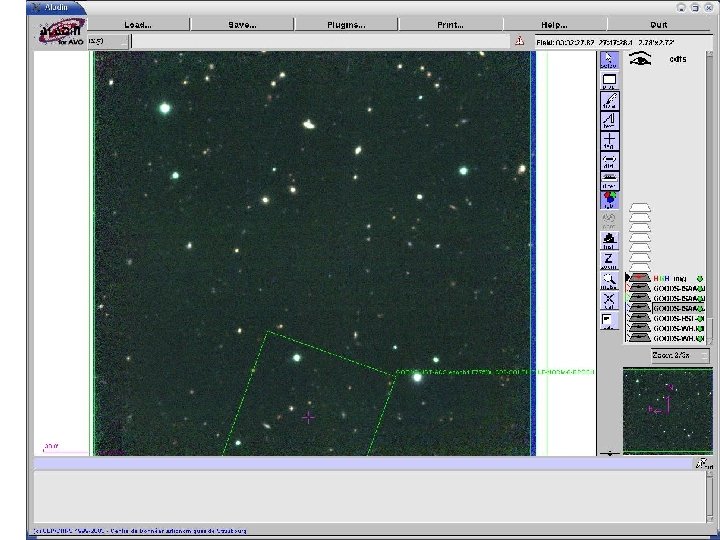Click the Field coordinates readout text
The image size is (720, 540).
coord(605,42)
